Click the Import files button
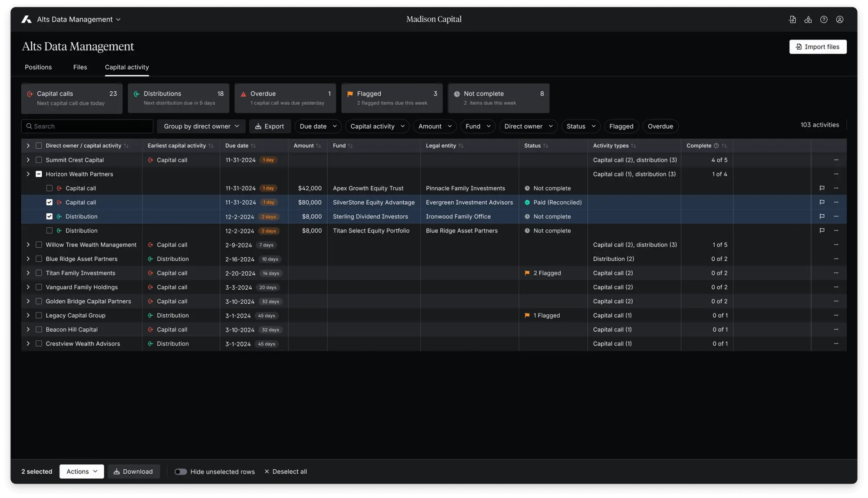Screen dimensions: 868x498 [x=818, y=47]
